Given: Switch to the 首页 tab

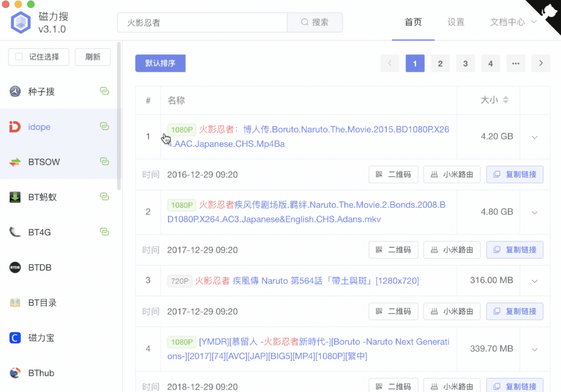Looking at the screenshot, I should [413, 22].
